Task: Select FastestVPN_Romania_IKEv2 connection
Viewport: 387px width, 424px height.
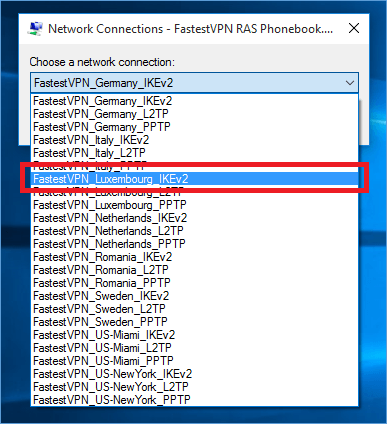Action: (194, 257)
